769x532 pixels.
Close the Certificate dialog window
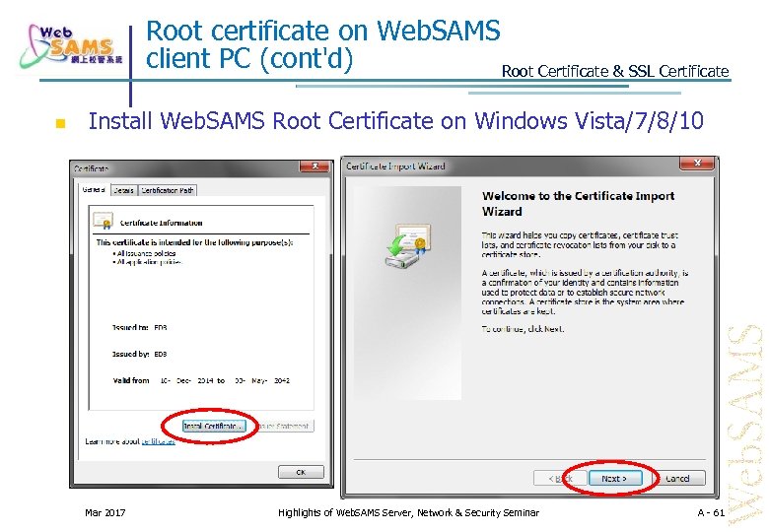coord(315,167)
